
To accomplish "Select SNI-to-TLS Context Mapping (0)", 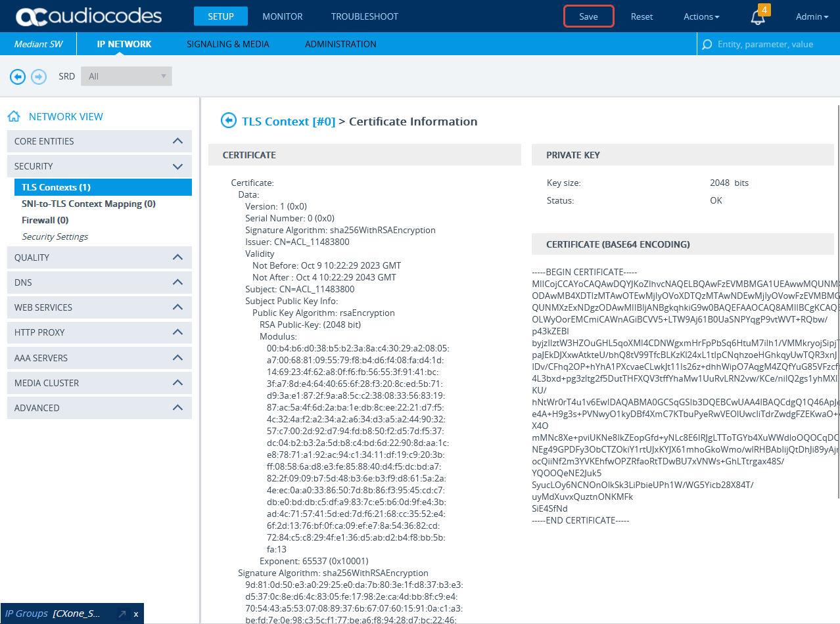I will pos(89,204).
